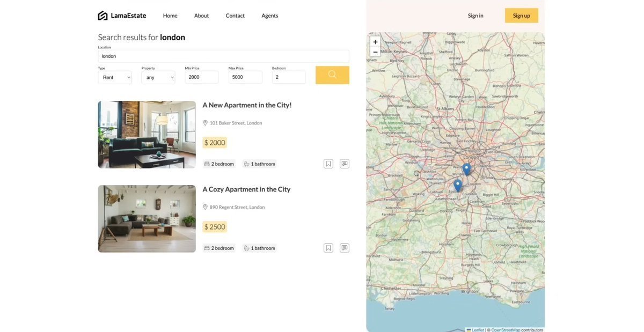Click the Search results for london heading

click(x=142, y=37)
